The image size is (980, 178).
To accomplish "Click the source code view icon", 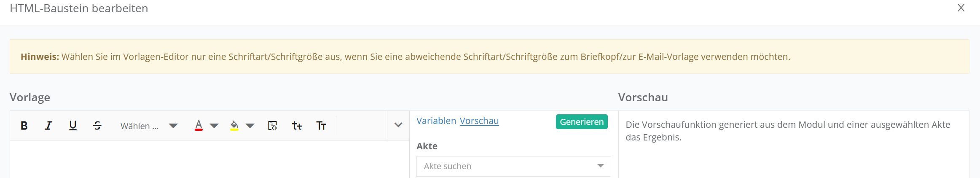I will (273, 126).
